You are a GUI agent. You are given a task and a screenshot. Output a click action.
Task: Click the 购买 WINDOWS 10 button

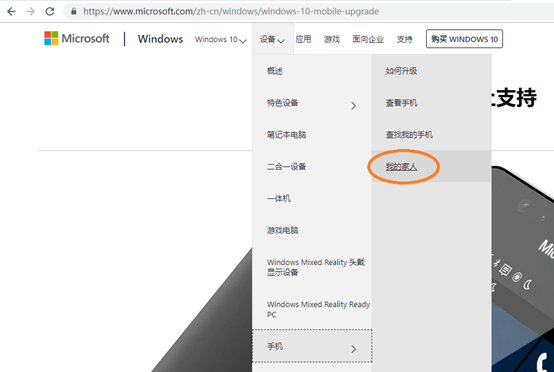pos(464,39)
